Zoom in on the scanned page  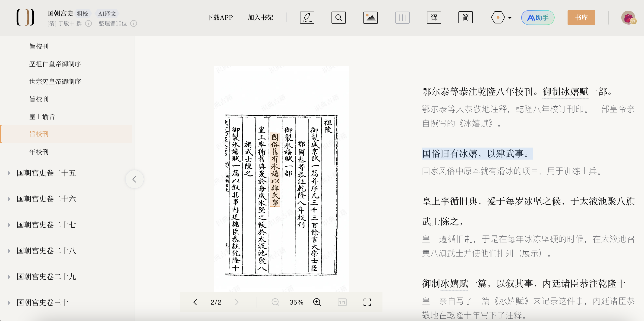click(x=317, y=302)
